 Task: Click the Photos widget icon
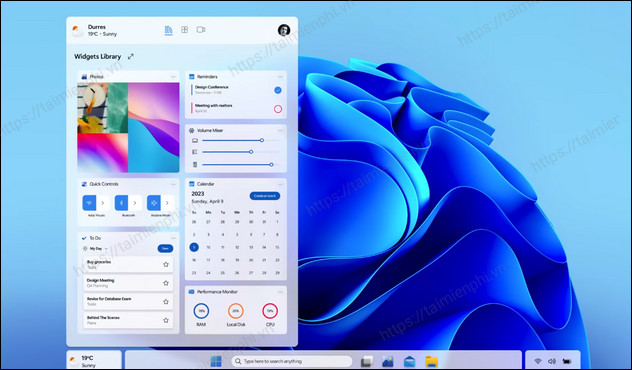point(84,77)
